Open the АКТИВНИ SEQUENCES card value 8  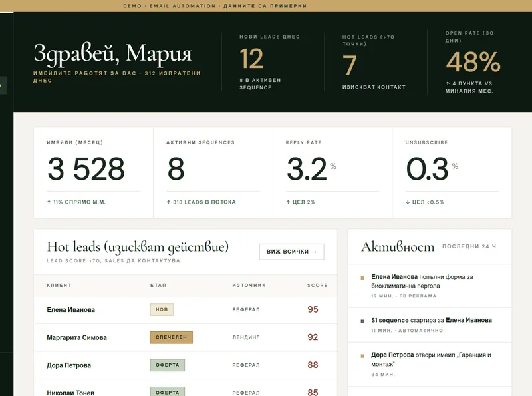tap(213, 173)
